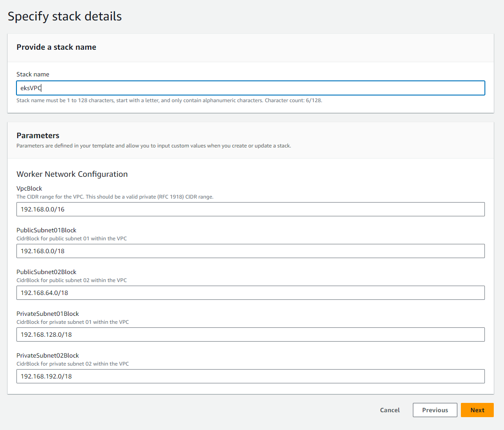Viewport: 504px width, 430px height.
Task: Click the Stack name input field
Action: tap(250, 88)
